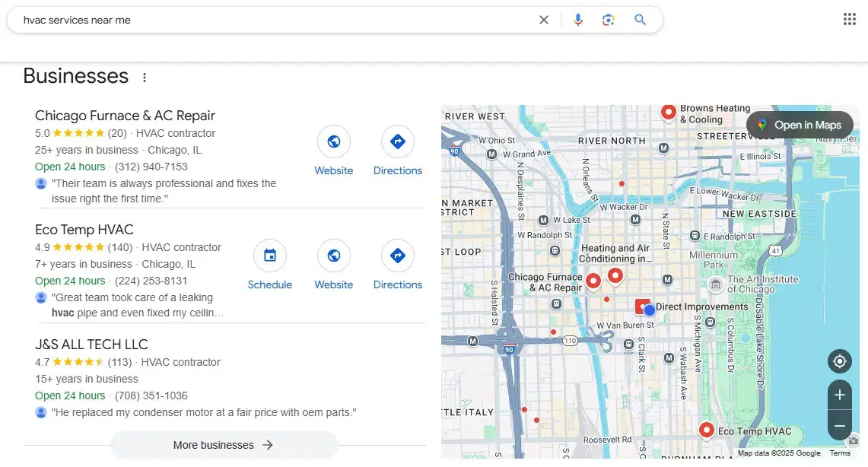868x467 pixels.
Task: Zoom in on the map
Action: (840, 395)
